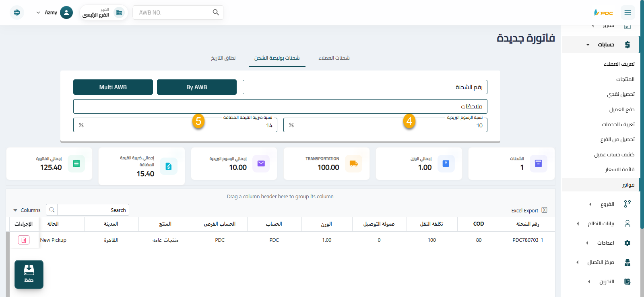Click the New Pickup status cell
644x297 pixels.
click(x=53, y=240)
